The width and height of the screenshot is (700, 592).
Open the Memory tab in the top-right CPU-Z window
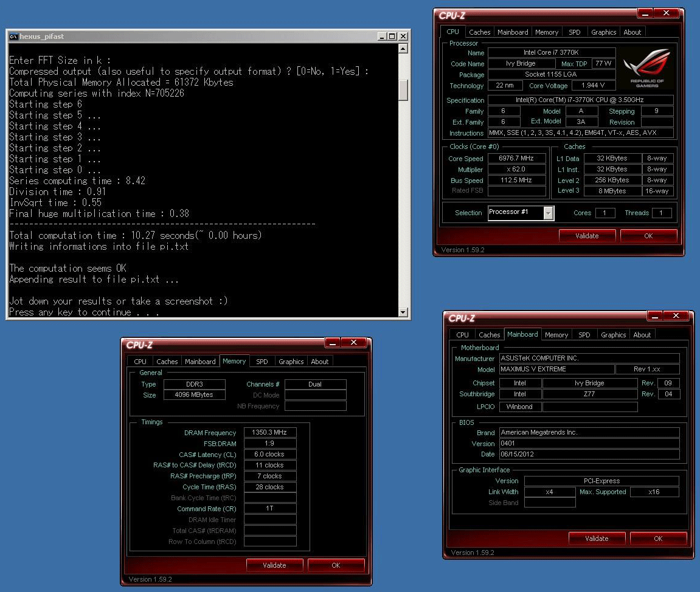coord(546,32)
